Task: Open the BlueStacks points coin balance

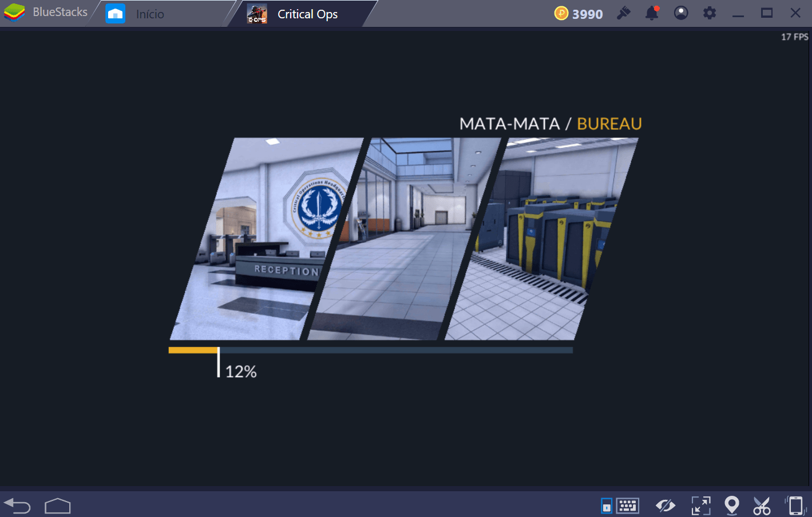Action: (x=561, y=13)
